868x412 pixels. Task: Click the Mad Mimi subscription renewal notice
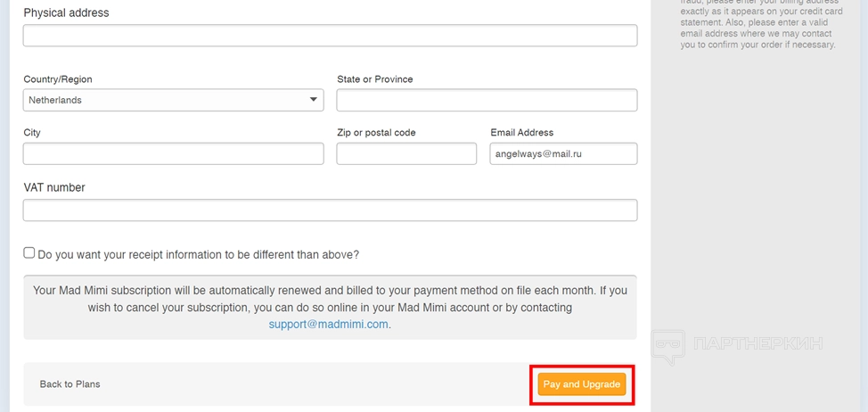[330, 299]
